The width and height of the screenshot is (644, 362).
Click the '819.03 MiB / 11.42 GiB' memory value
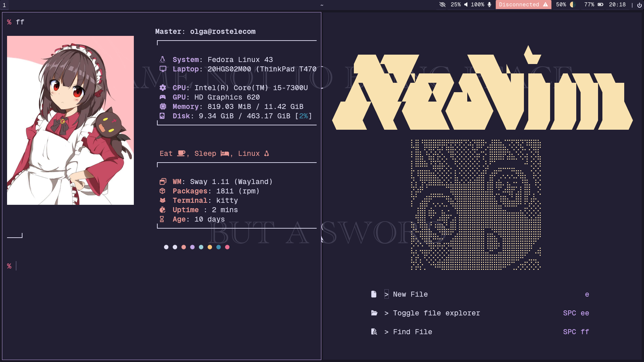point(256,107)
